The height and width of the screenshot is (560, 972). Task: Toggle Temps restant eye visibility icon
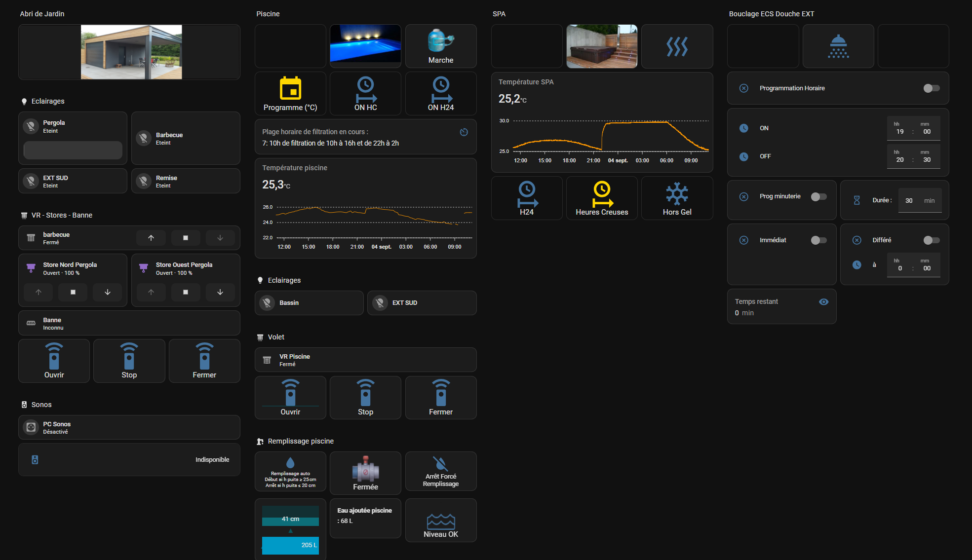point(823,302)
